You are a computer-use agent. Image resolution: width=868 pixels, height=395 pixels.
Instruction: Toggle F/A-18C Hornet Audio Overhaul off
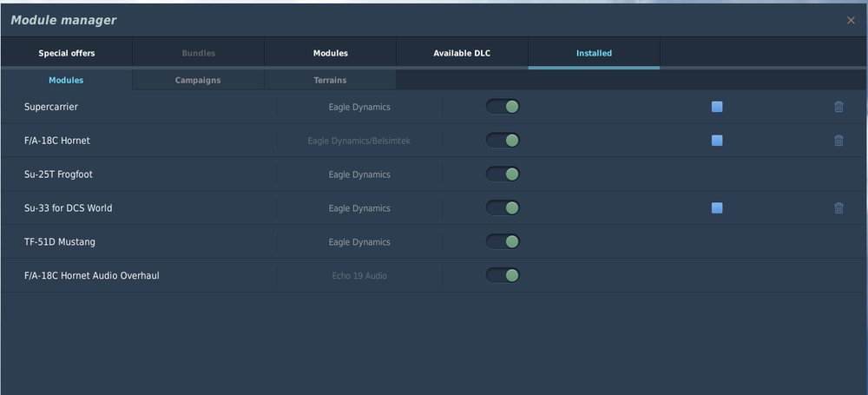pyautogui.click(x=503, y=276)
